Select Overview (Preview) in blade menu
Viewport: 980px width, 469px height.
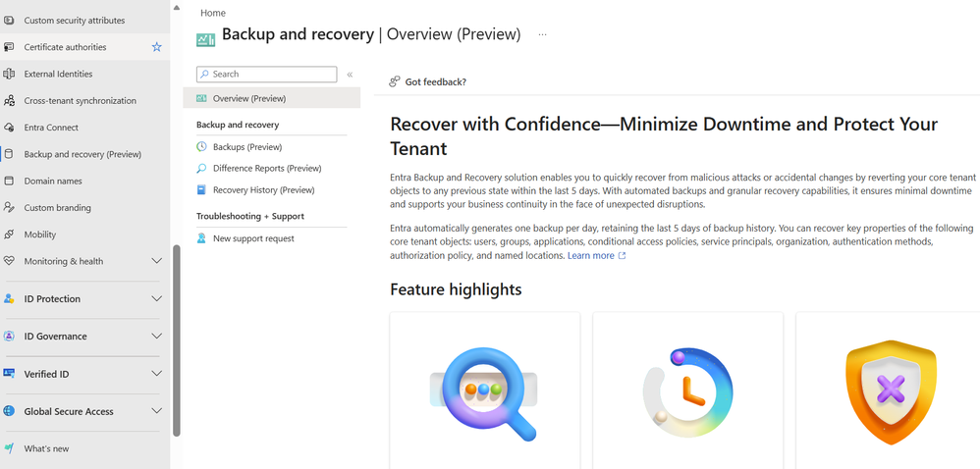(272, 99)
